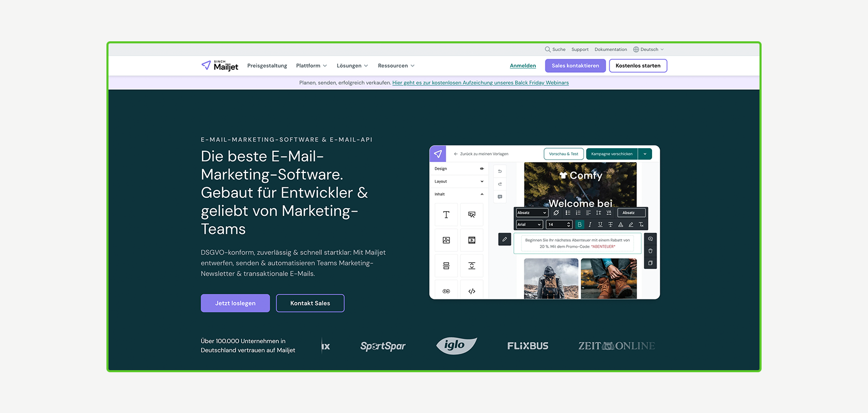868x413 pixels.
Task: Select the video block icon
Action: tap(472, 240)
